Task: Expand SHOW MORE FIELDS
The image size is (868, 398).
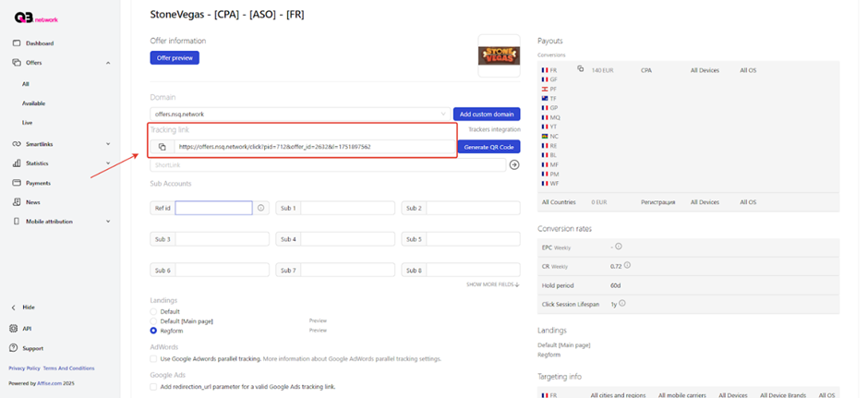Action: pos(493,284)
